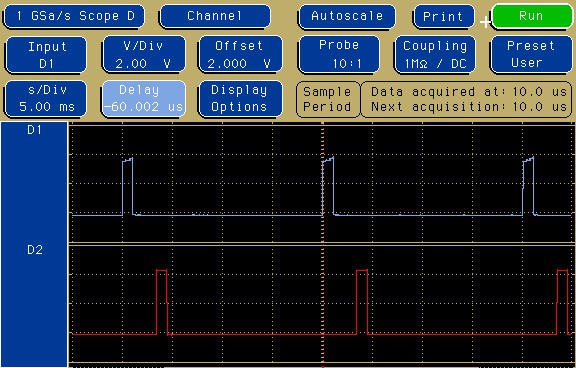
Task: Click the Sample Period label box
Action: (x=328, y=99)
